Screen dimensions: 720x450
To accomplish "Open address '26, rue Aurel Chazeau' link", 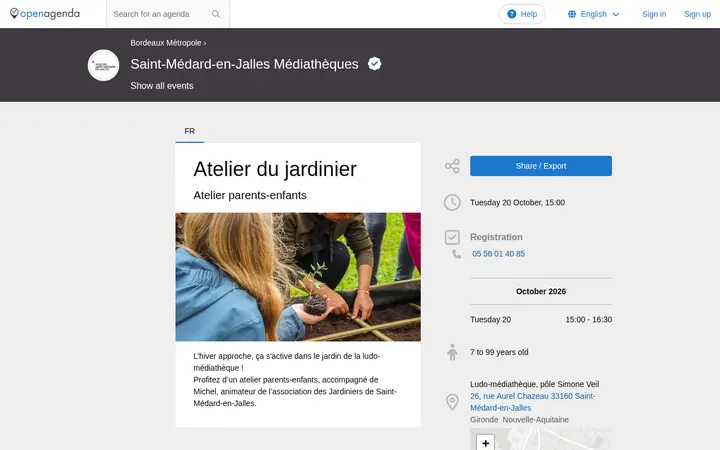I will (533, 402).
